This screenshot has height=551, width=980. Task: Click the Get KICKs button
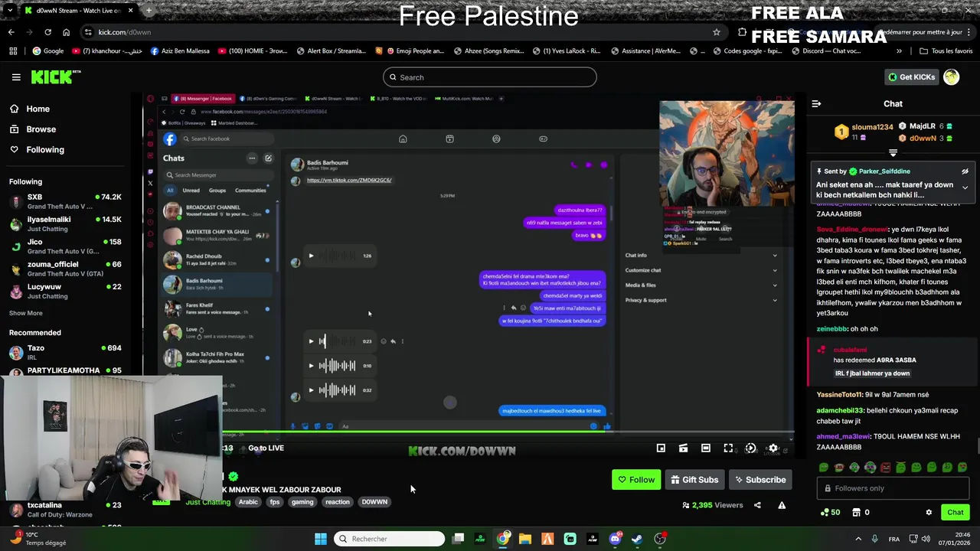point(911,77)
